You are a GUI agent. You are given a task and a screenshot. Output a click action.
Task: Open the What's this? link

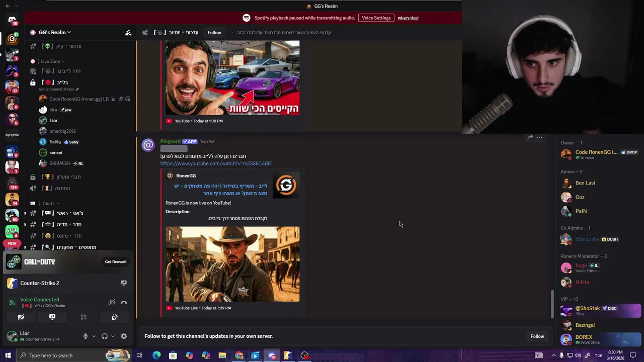click(408, 18)
